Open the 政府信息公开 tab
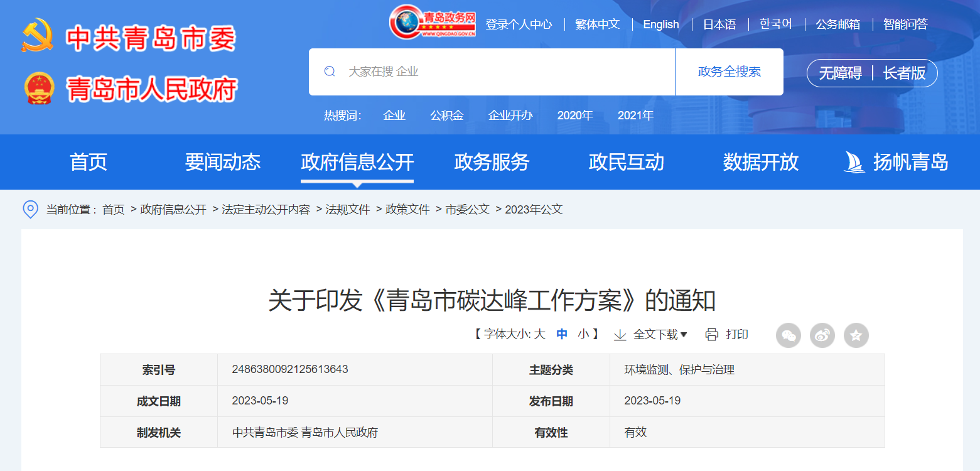 coord(357,162)
